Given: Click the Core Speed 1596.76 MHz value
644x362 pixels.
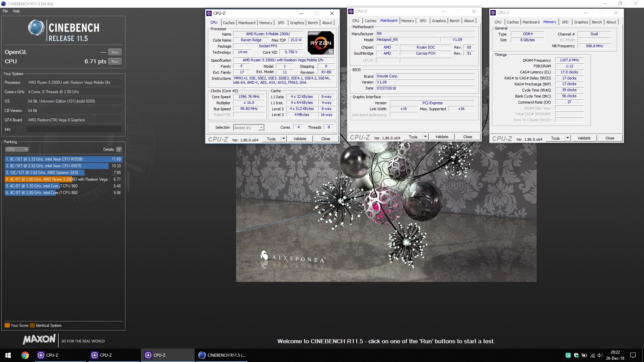Looking at the screenshot, I should tap(249, 97).
